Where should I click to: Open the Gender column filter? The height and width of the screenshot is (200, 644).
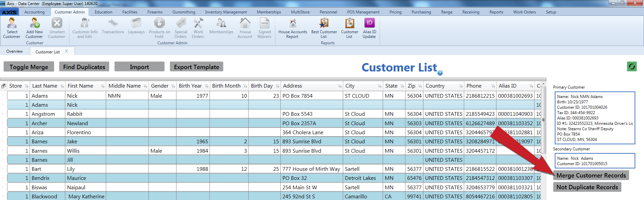(173, 86)
